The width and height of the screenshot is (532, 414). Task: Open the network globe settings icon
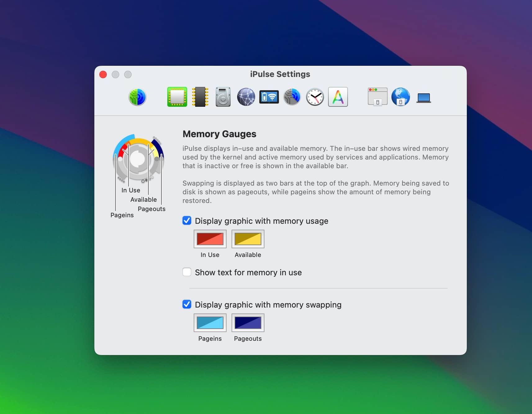coord(246,97)
